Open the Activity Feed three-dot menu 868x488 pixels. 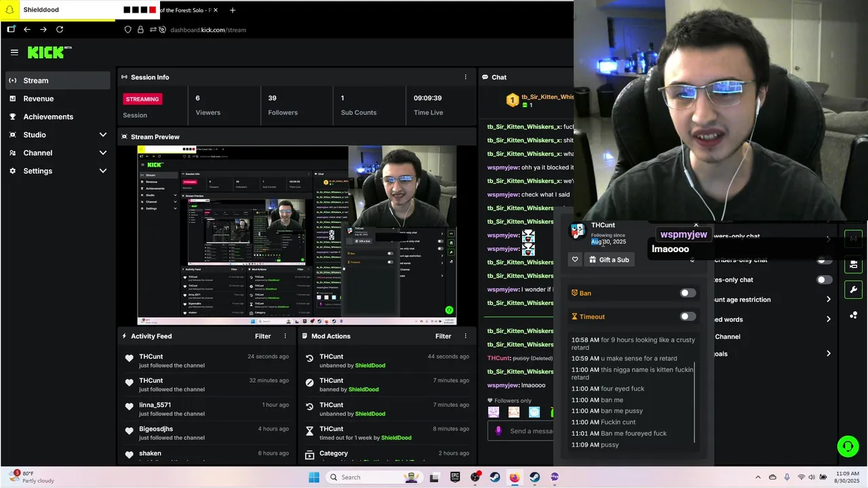click(x=285, y=336)
